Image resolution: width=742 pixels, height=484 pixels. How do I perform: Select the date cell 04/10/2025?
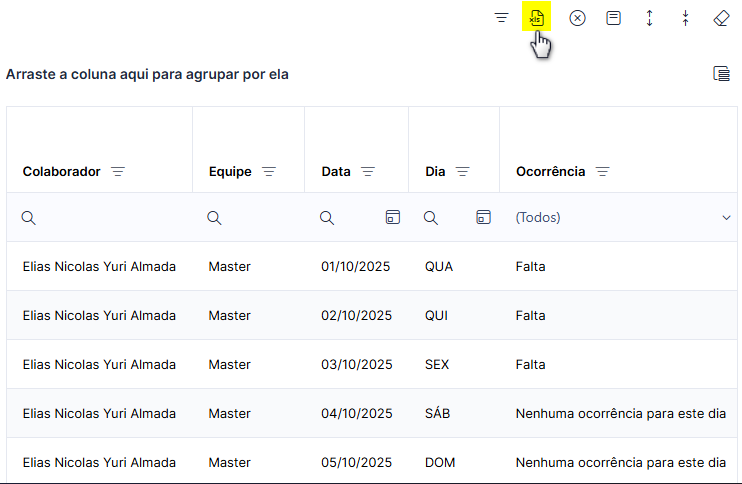357,414
